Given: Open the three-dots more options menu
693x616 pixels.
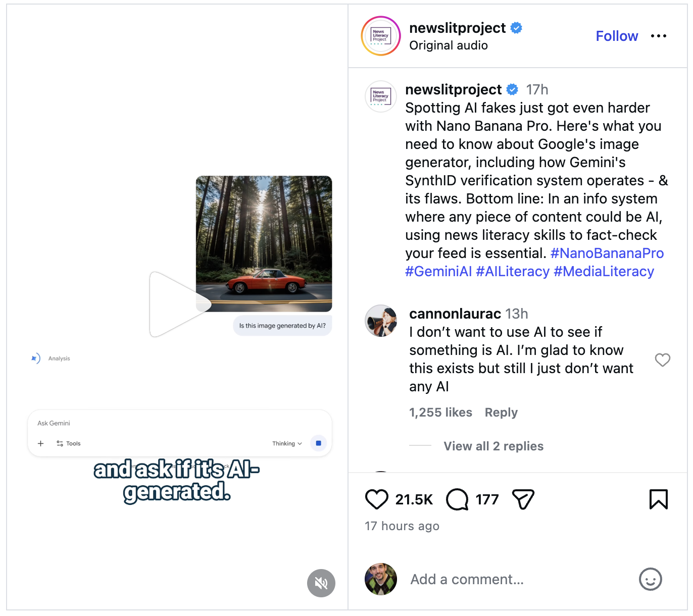Looking at the screenshot, I should 658,36.
